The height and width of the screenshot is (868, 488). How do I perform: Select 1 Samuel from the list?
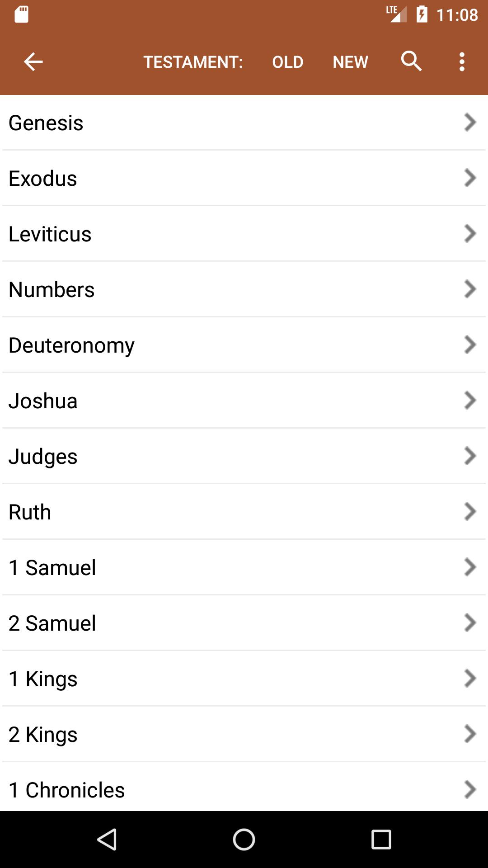click(244, 567)
